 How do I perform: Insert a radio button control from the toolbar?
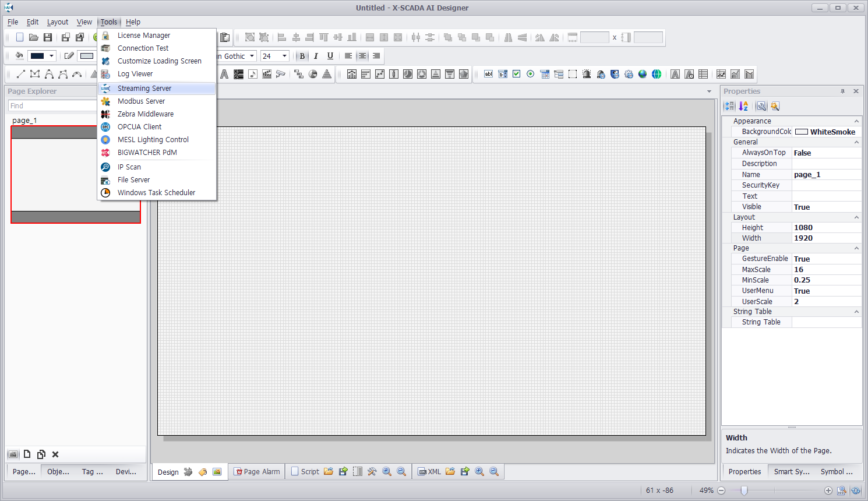[530, 74]
